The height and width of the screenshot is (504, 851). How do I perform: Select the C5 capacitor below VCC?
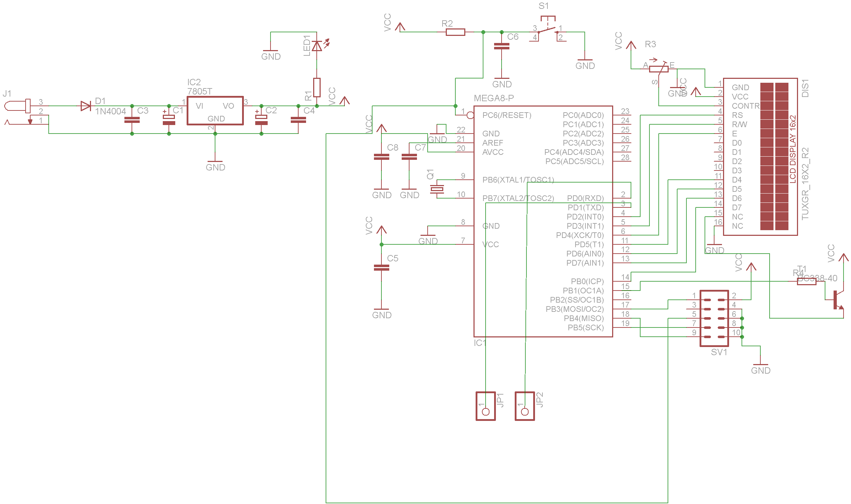coord(381,268)
